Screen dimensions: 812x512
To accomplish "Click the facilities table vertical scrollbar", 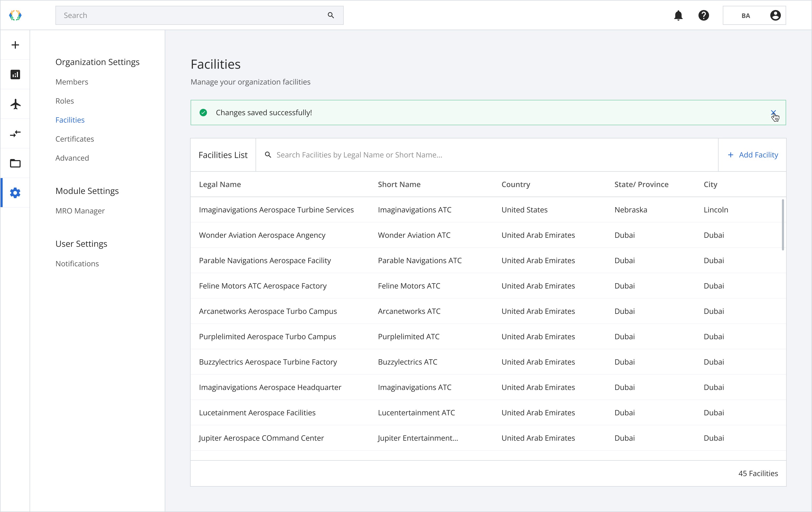I will [783, 225].
